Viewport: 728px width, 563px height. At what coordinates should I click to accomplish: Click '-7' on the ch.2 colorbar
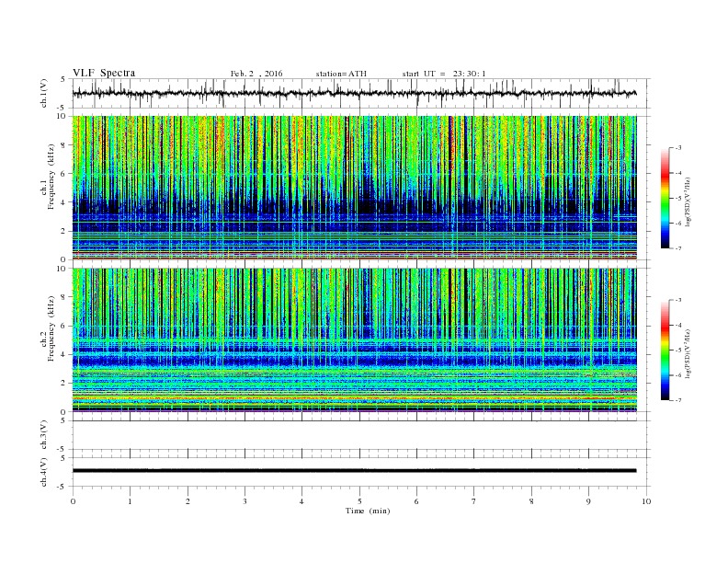tap(678, 400)
